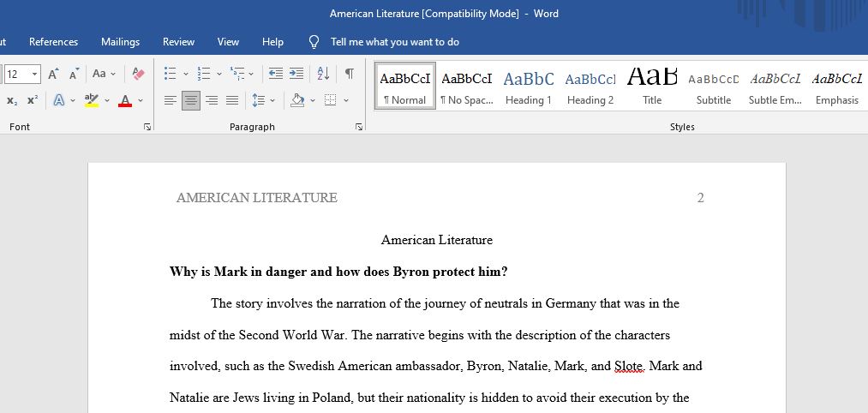Start a numbered list
868x413 pixels.
tap(204, 74)
